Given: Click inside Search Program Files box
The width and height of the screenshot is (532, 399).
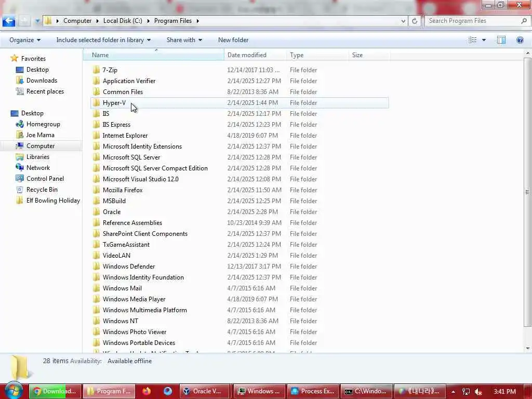Looking at the screenshot, I should [473, 21].
